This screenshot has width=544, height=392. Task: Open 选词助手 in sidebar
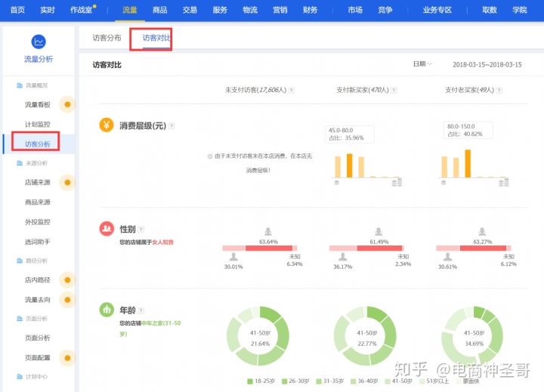click(x=38, y=242)
